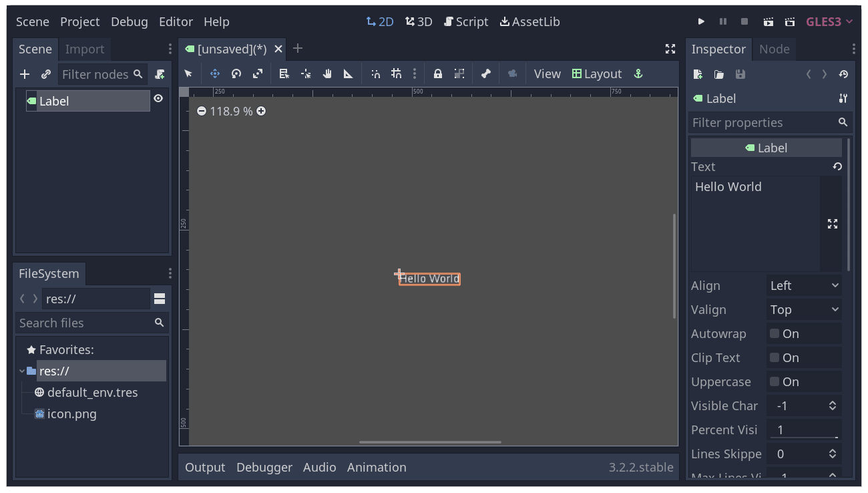
Task: Activate the Rotate Mode tool
Action: (236, 73)
